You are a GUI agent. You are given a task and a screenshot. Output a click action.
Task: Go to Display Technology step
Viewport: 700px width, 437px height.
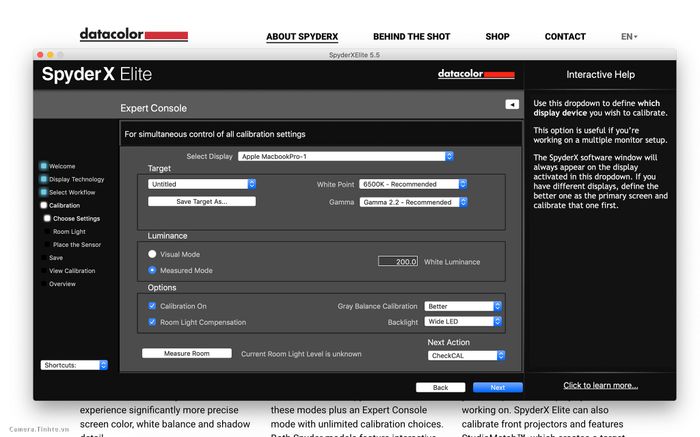point(76,179)
